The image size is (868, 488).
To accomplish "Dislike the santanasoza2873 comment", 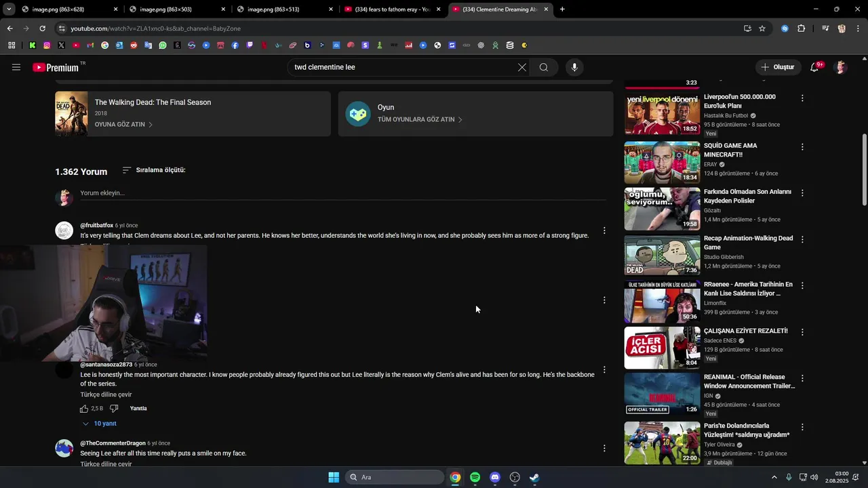I will pos(114,409).
